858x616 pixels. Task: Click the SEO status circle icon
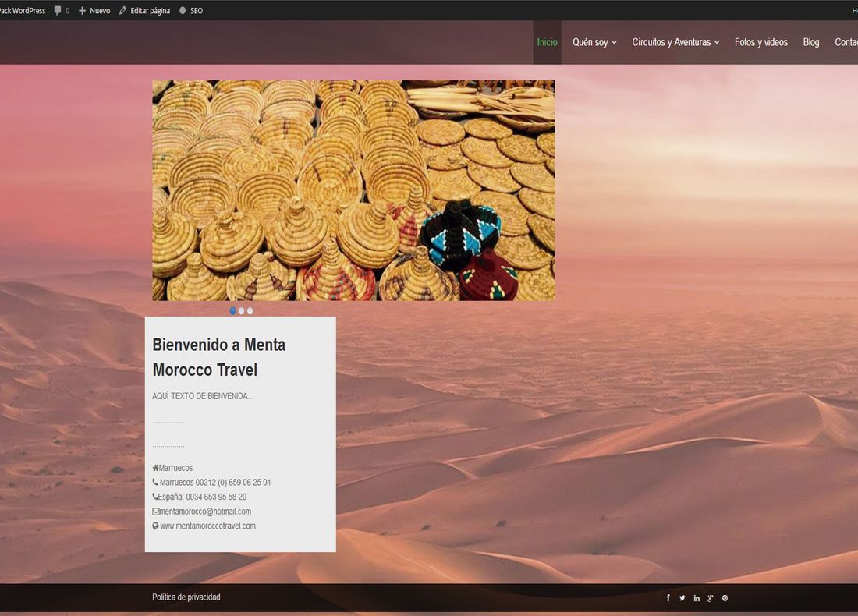183,10
